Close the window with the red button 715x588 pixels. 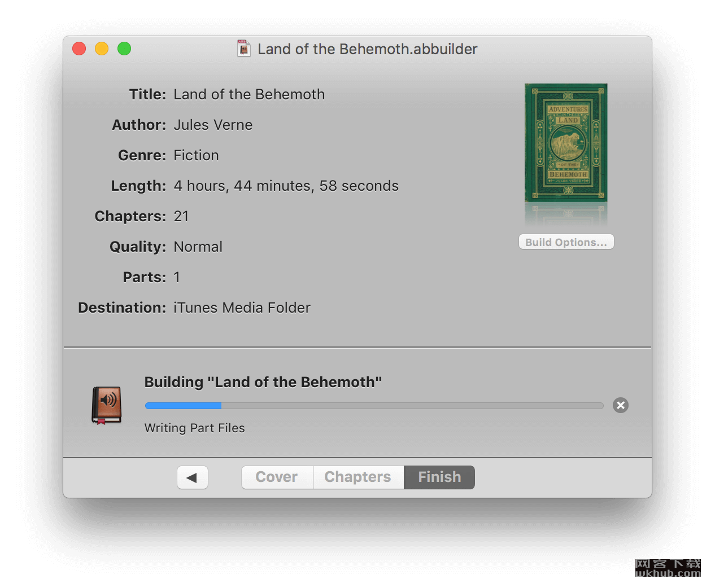(79, 49)
